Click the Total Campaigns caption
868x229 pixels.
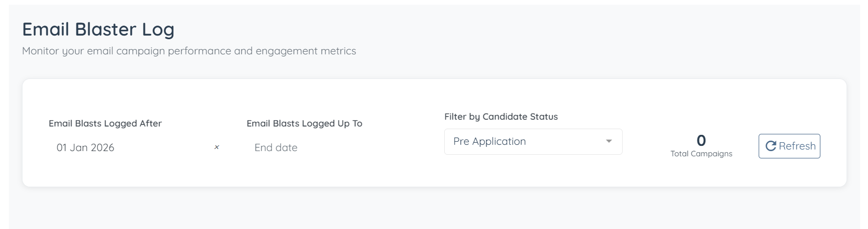pyautogui.click(x=701, y=154)
